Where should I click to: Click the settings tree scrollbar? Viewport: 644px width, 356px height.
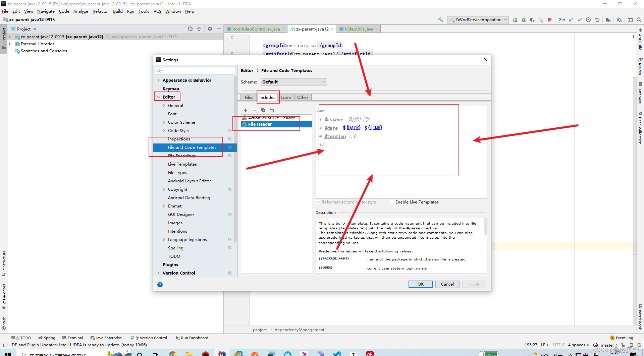(x=235, y=159)
